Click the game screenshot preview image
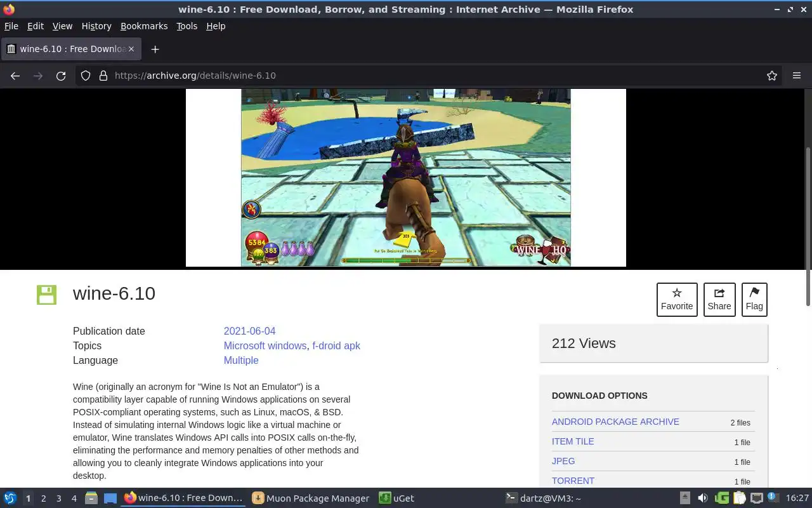 click(406, 177)
